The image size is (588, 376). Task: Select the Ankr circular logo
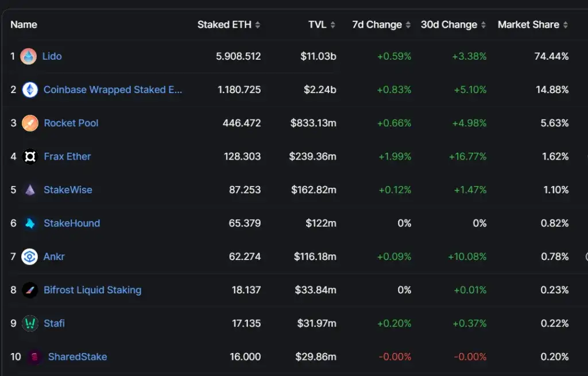click(30, 257)
